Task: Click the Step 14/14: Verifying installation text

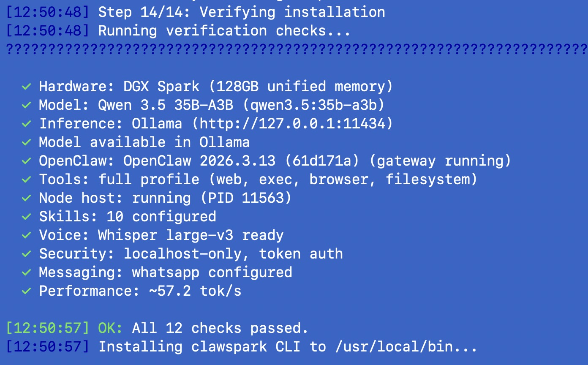Action: (242, 12)
